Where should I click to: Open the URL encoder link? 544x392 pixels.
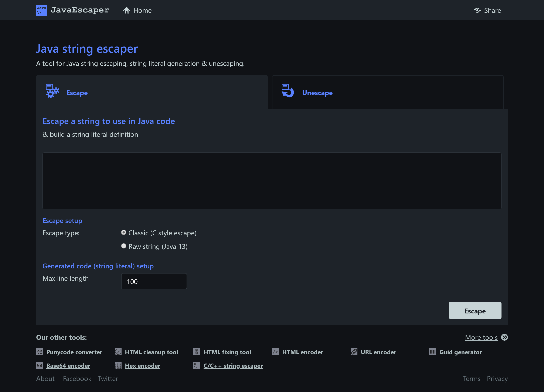pos(378,352)
